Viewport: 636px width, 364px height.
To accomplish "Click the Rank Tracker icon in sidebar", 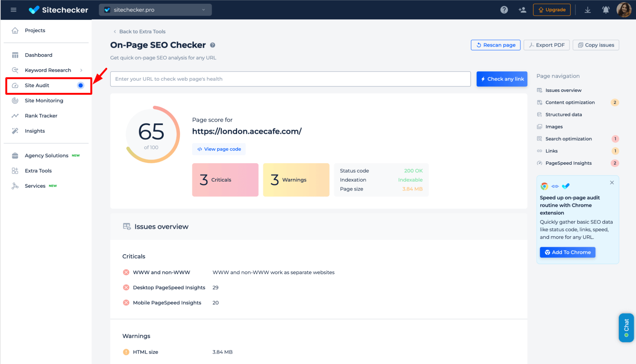I will pyautogui.click(x=15, y=115).
